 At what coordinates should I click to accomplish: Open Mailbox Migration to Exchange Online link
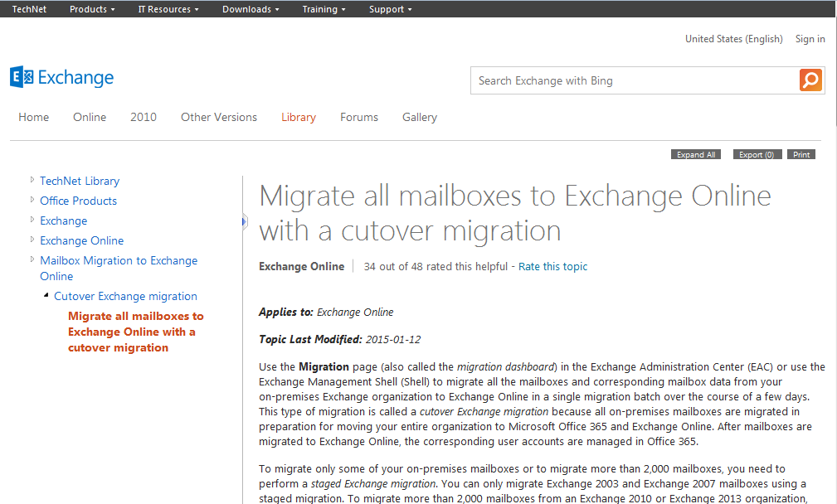coord(119,269)
